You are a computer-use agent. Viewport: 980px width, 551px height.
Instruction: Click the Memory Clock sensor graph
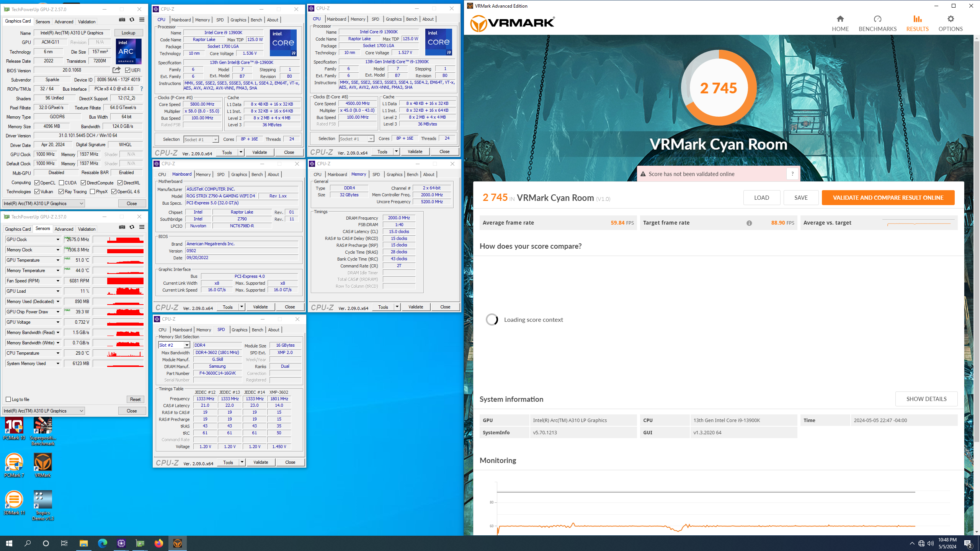(x=118, y=250)
